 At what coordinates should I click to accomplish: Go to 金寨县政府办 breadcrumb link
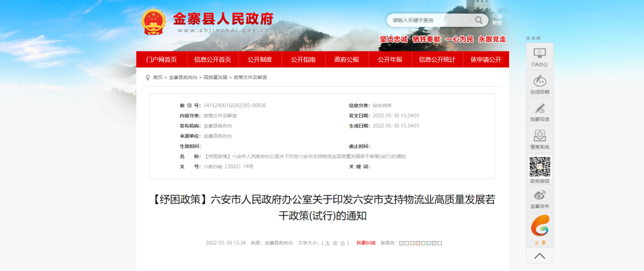183,78
